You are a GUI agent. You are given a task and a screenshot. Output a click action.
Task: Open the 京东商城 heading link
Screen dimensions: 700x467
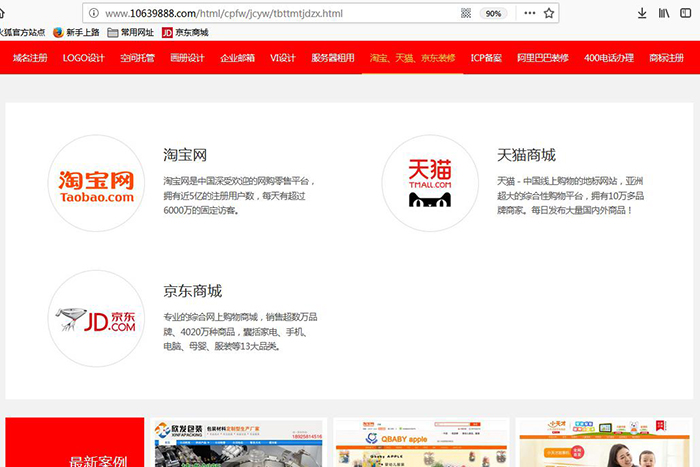[192, 291]
